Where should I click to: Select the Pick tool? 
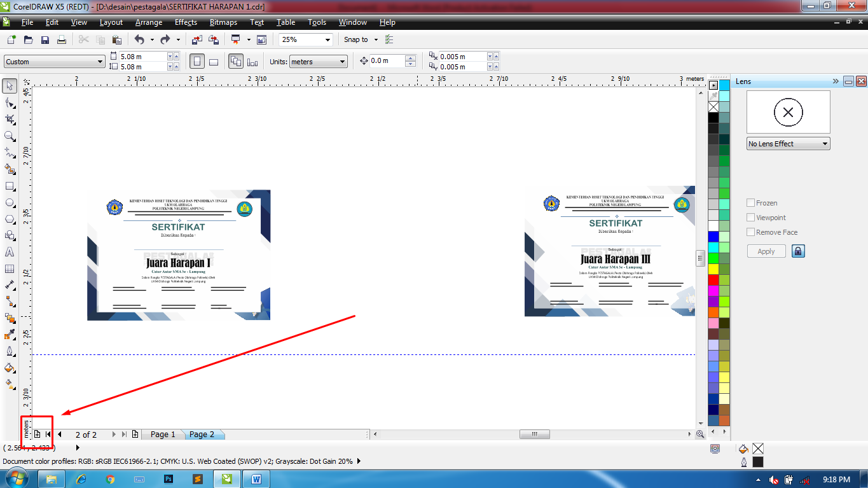[x=9, y=85]
